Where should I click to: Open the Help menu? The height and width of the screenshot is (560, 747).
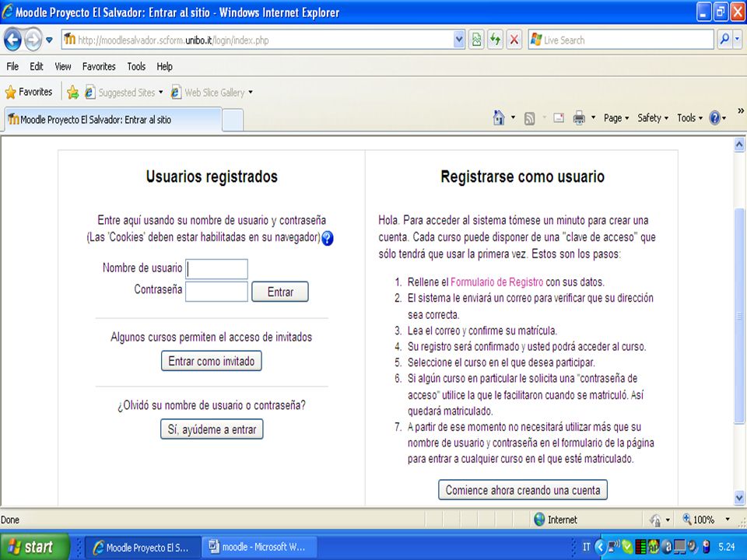[164, 66]
